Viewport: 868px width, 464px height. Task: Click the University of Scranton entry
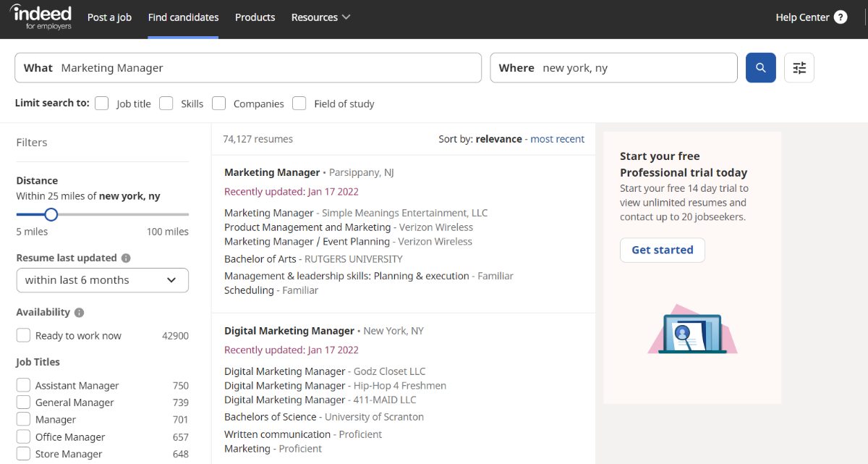tap(374, 417)
